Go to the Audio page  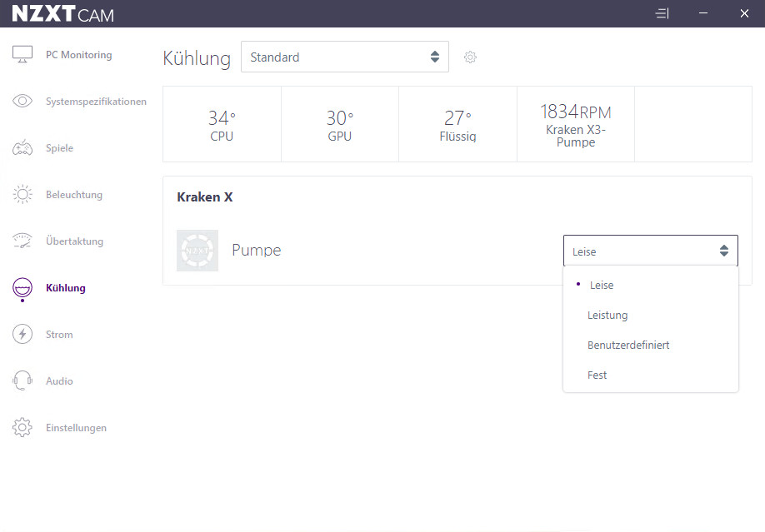[59, 380]
